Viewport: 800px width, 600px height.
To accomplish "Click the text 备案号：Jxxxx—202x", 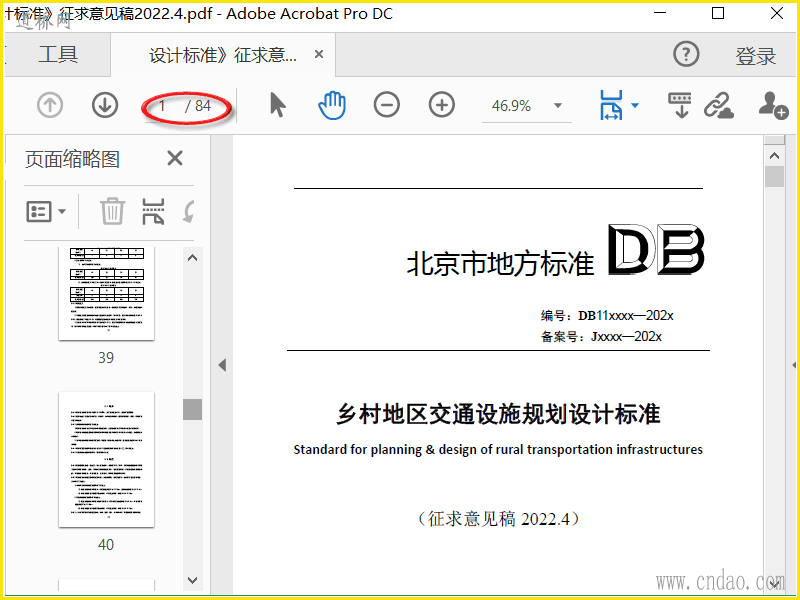I will [x=602, y=337].
